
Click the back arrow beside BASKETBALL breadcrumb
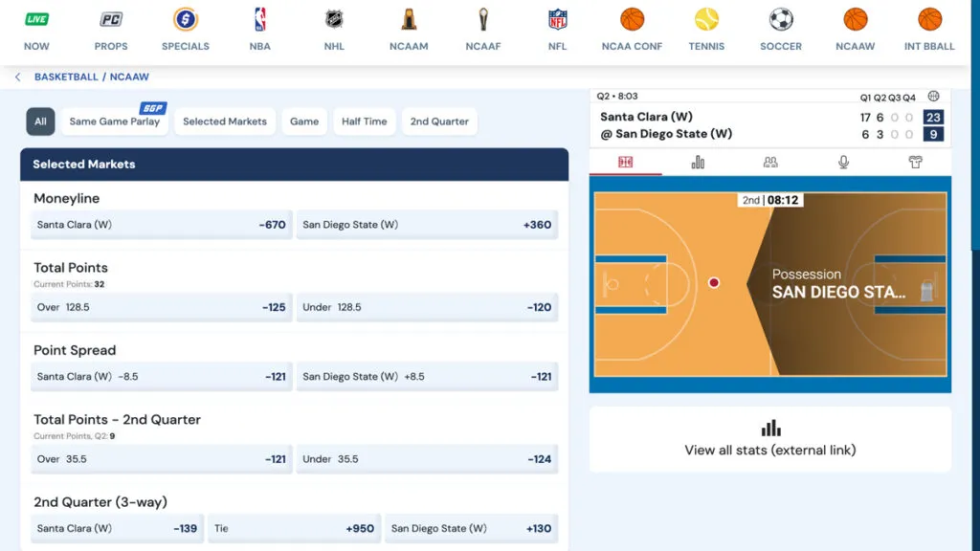tap(17, 77)
